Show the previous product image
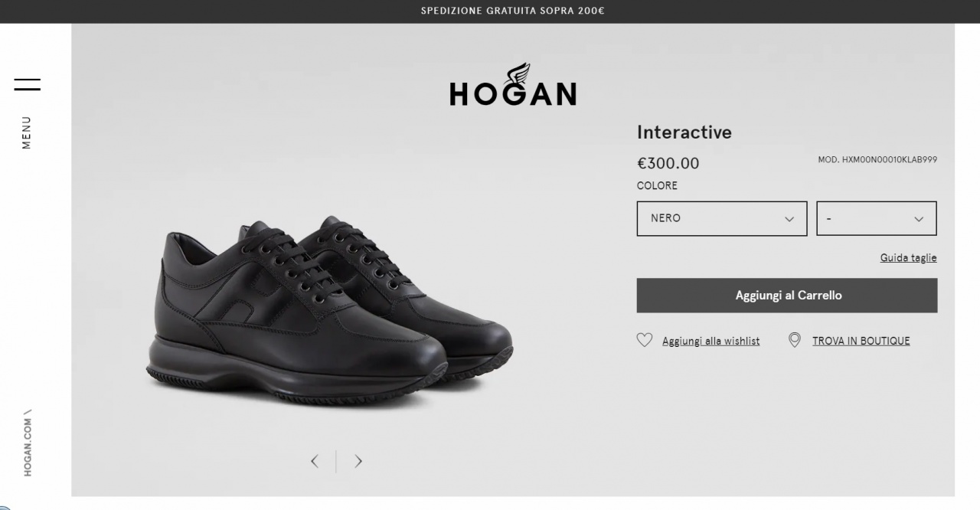980x510 pixels. pos(315,461)
